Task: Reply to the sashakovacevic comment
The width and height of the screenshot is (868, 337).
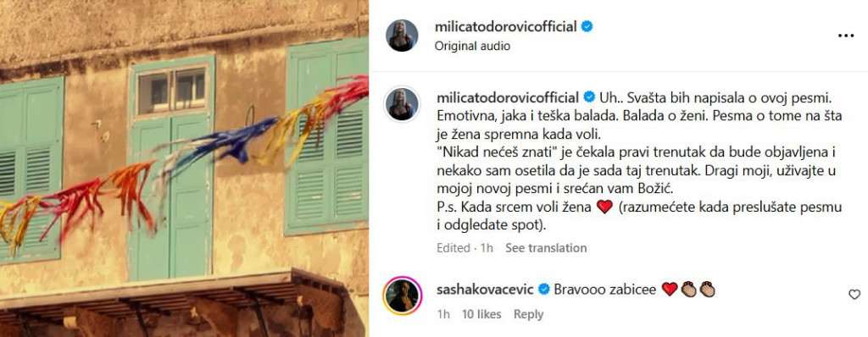Action: coord(528,314)
